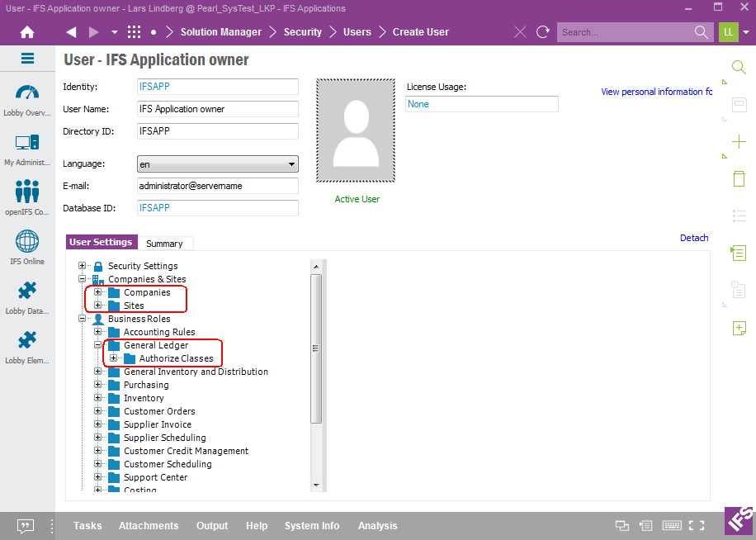Open the Attachments item in bottom bar
This screenshot has height=540, width=756.
[149, 526]
